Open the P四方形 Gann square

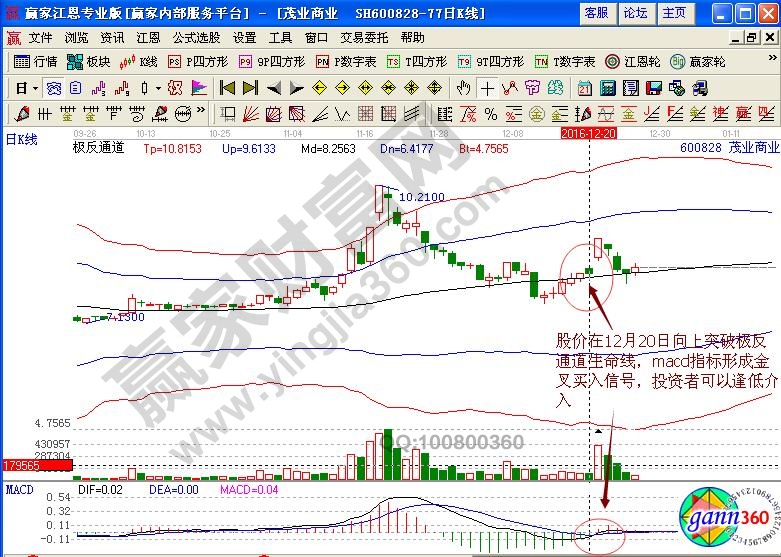click(198, 61)
